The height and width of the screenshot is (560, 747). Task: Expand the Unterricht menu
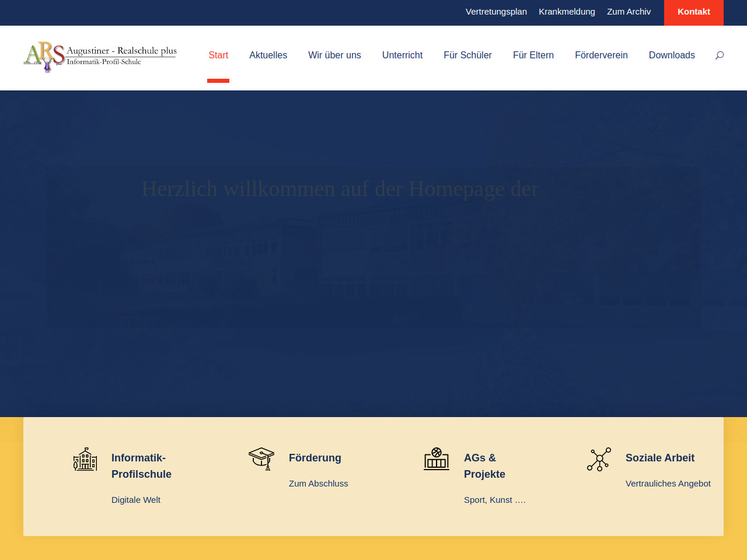pyautogui.click(x=402, y=55)
